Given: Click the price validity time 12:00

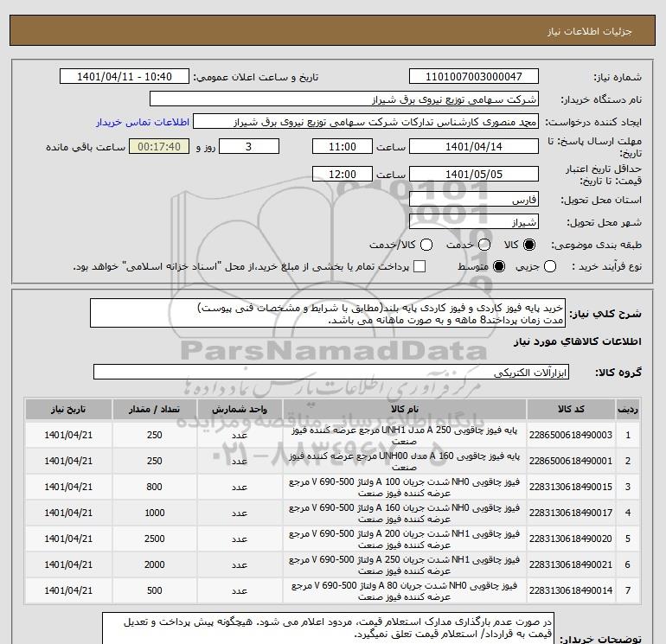Looking at the screenshot, I should (x=343, y=174).
